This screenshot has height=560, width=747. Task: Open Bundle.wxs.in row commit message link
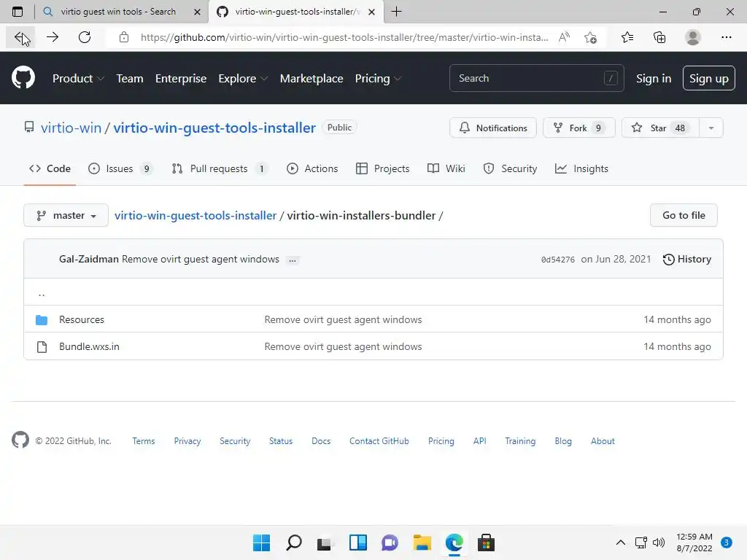pyautogui.click(x=343, y=346)
